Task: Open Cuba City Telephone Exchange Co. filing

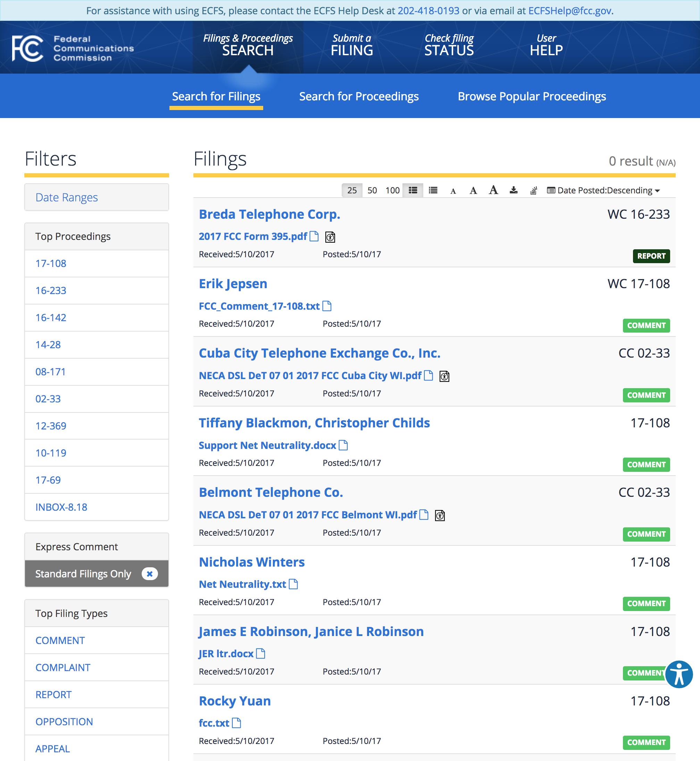Action: [320, 353]
